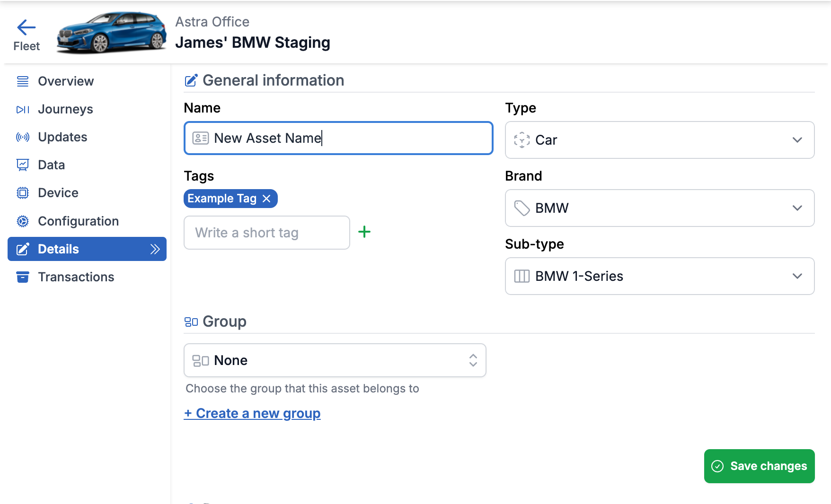The image size is (831, 504).
Task: Select the Details menu item
Action: (x=87, y=249)
